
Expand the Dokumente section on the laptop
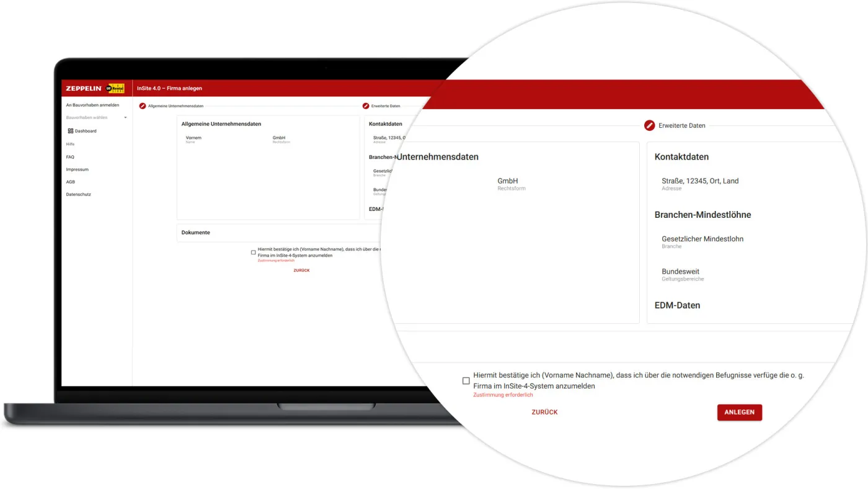(196, 233)
